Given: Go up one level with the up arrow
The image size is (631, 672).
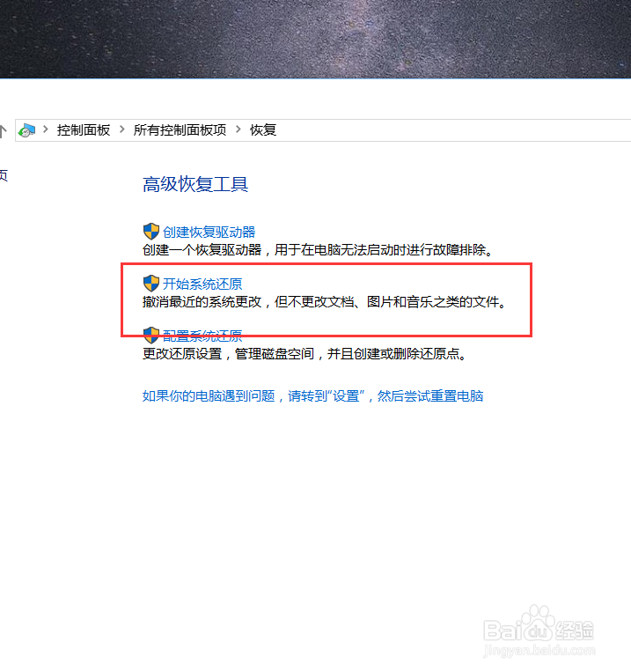Looking at the screenshot, I should [3, 130].
